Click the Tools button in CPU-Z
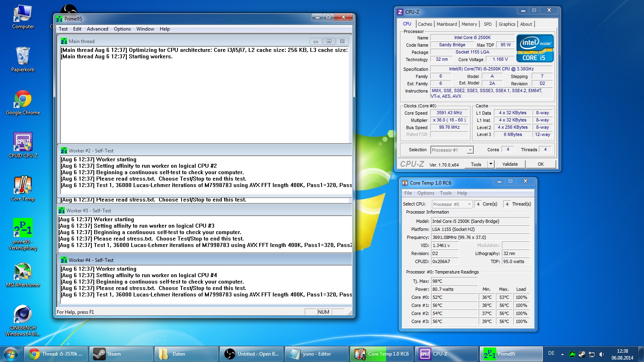The image size is (644, 362). click(x=476, y=164)
